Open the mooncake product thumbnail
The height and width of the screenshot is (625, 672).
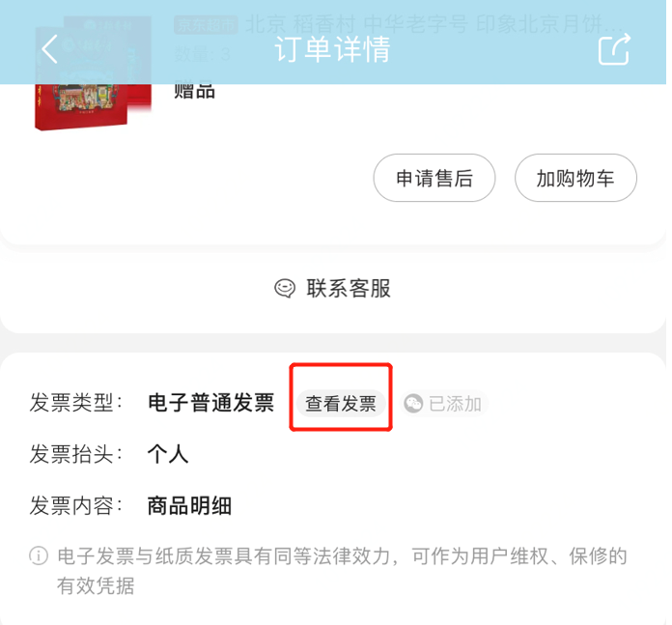point(93,72)
